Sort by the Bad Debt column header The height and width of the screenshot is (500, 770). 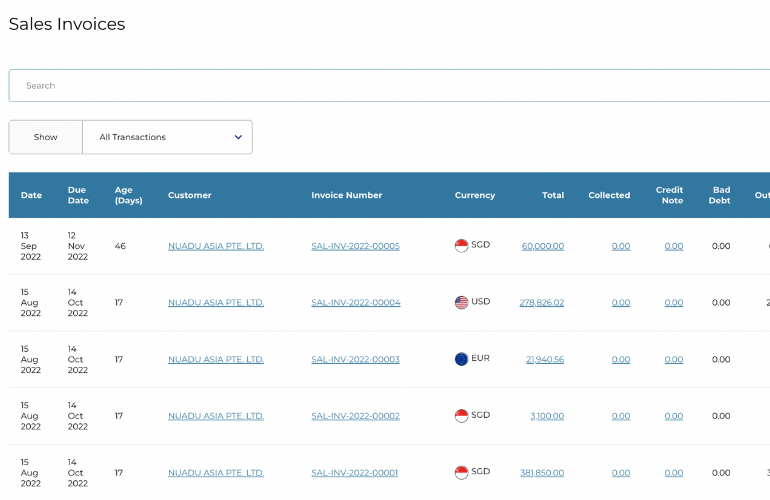(719, 195)
